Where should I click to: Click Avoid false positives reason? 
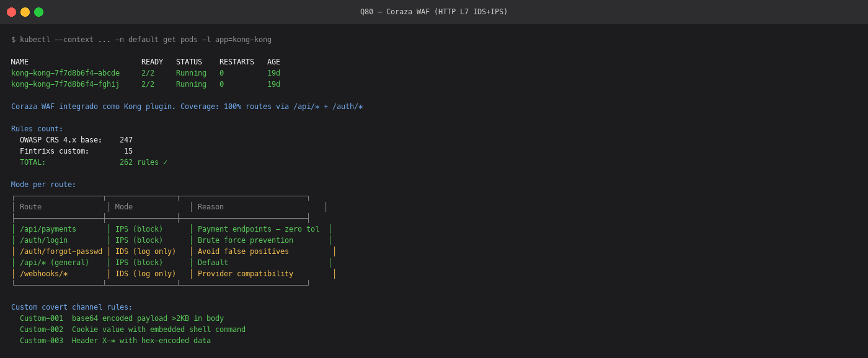pyautogui.click(x=243, y=251)
